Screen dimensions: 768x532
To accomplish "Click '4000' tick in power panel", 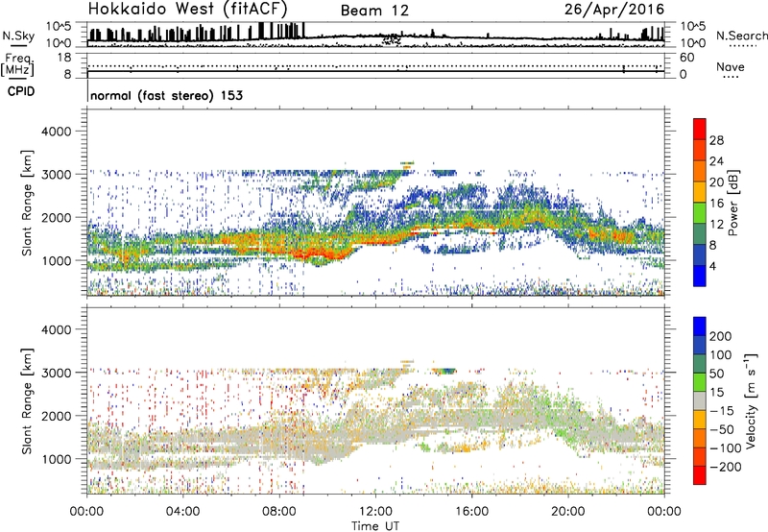I will [x=57, y=132].
